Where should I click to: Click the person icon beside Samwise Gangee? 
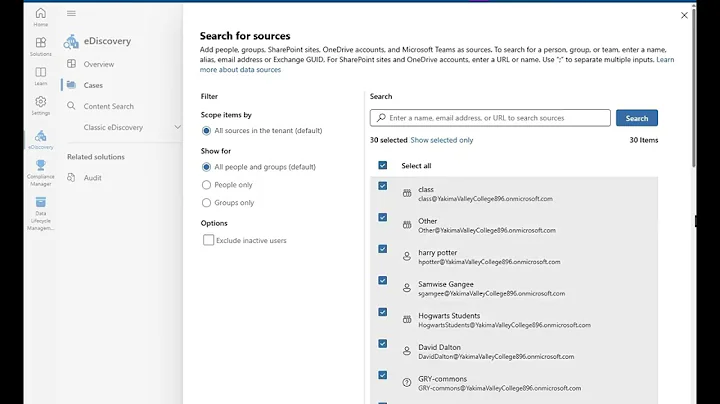click(x=407, y=288)
